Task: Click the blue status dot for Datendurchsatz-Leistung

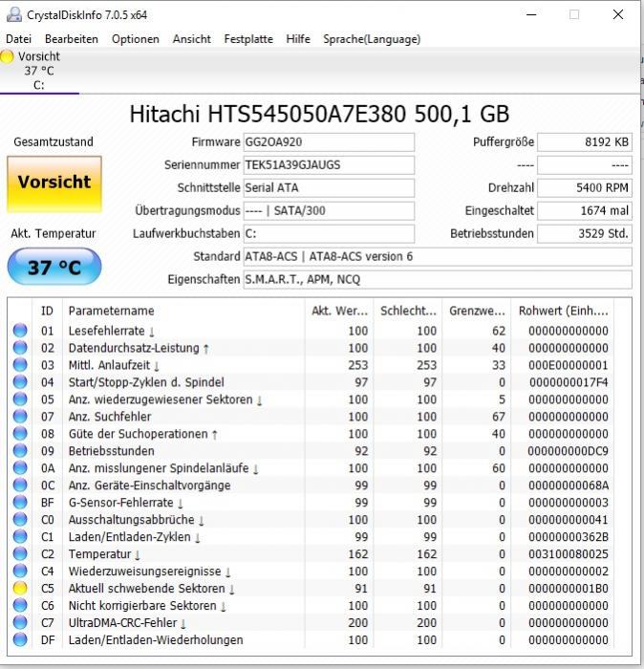Action: tap(20, 348)
